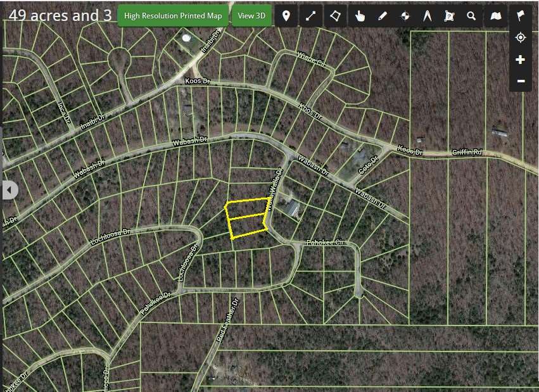Select the location marker pin tool
Viewport: 539px width, 392px height.
tap(286, 16)
